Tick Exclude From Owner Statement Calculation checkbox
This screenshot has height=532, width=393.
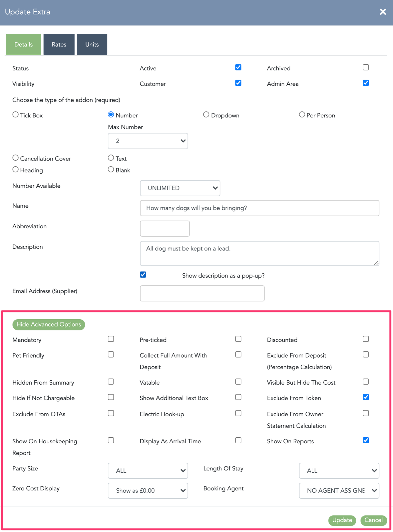[366, 413]
